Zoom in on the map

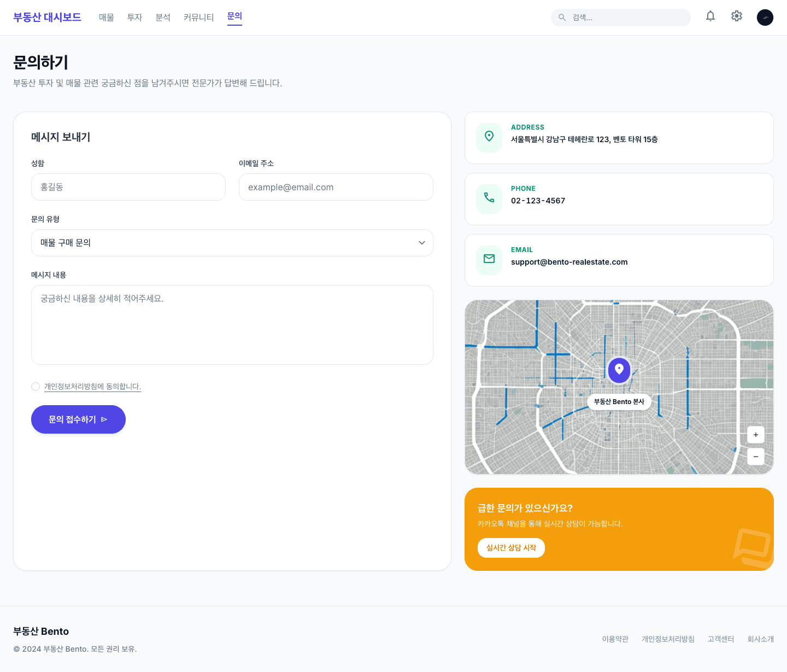(755, 435)
